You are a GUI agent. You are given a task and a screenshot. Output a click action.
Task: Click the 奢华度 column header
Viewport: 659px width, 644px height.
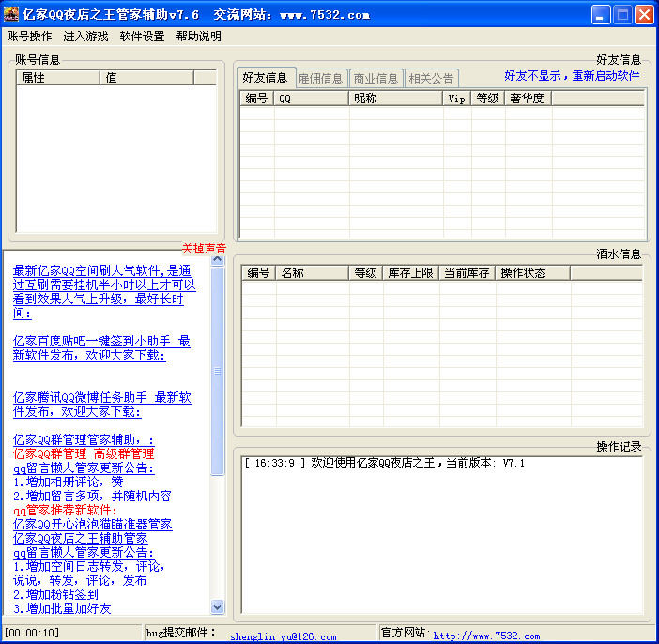point(528,99)
